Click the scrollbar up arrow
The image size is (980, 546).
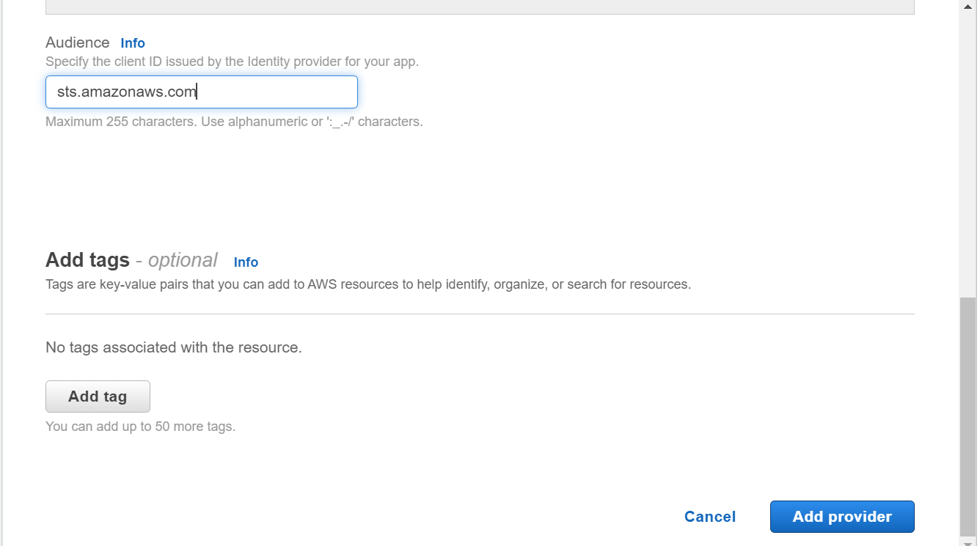[x=968, y=6]
